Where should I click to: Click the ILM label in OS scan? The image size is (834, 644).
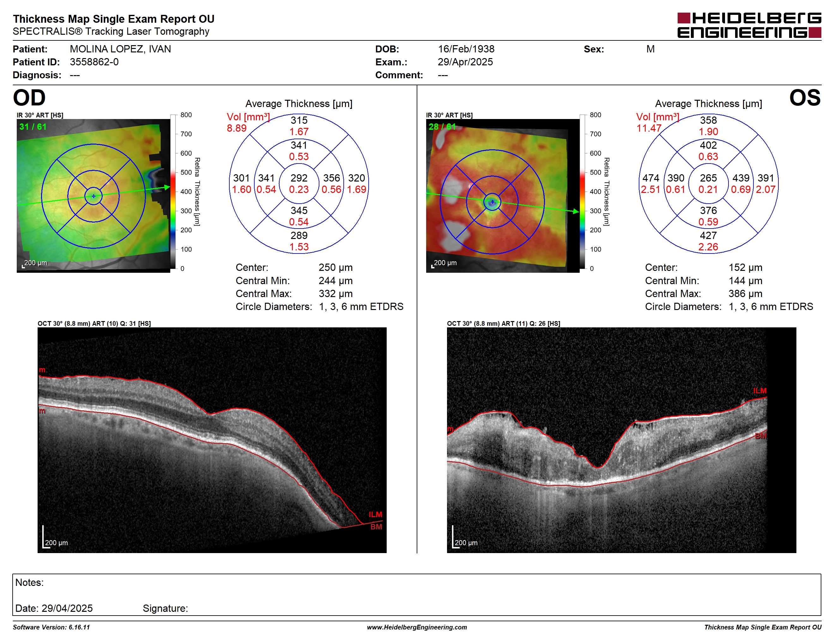(759, 391)
